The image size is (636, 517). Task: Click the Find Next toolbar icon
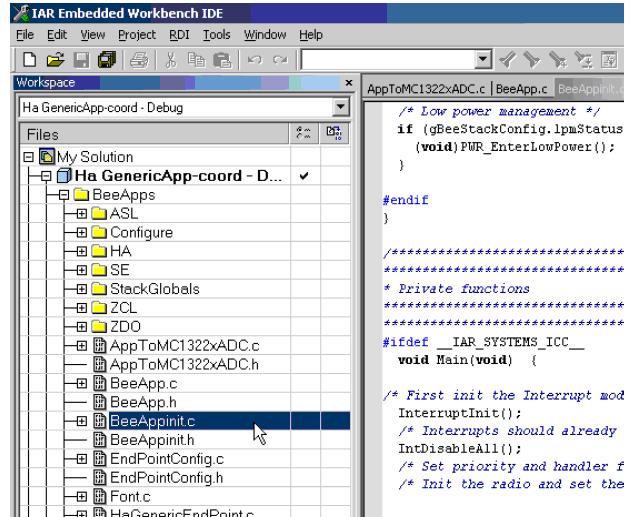pyautogui.click(x=532, y=60)
